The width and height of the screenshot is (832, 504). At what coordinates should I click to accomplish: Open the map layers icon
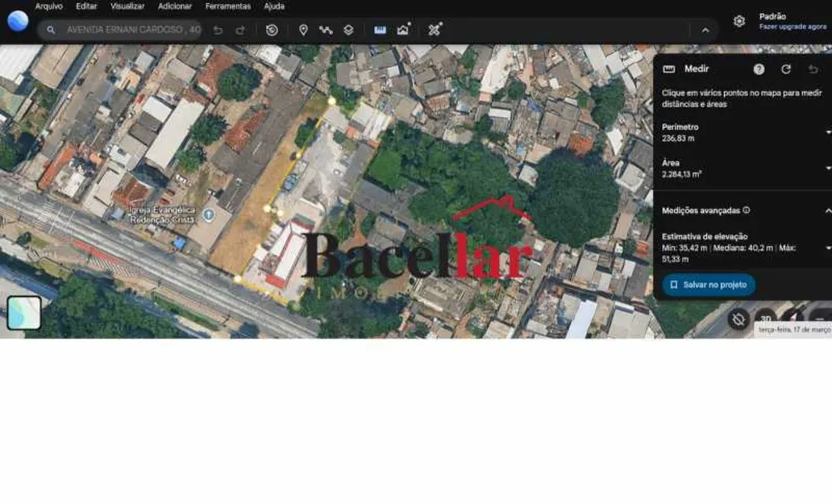coord(349,30)
